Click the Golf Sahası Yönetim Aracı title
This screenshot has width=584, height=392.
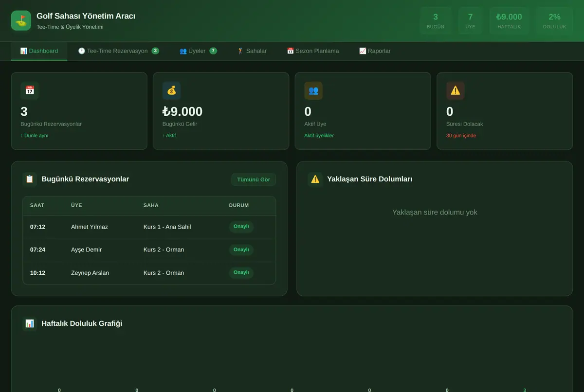86,16
